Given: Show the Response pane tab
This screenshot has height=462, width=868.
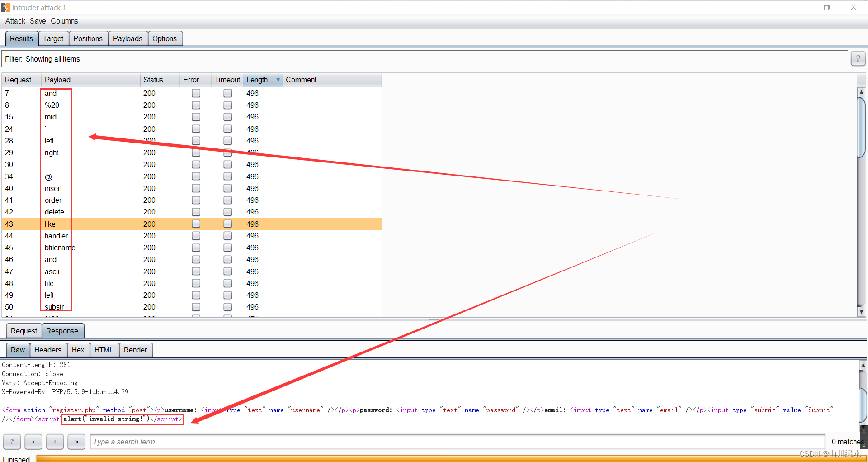Looking at the screenshot, I should [62, 331].
